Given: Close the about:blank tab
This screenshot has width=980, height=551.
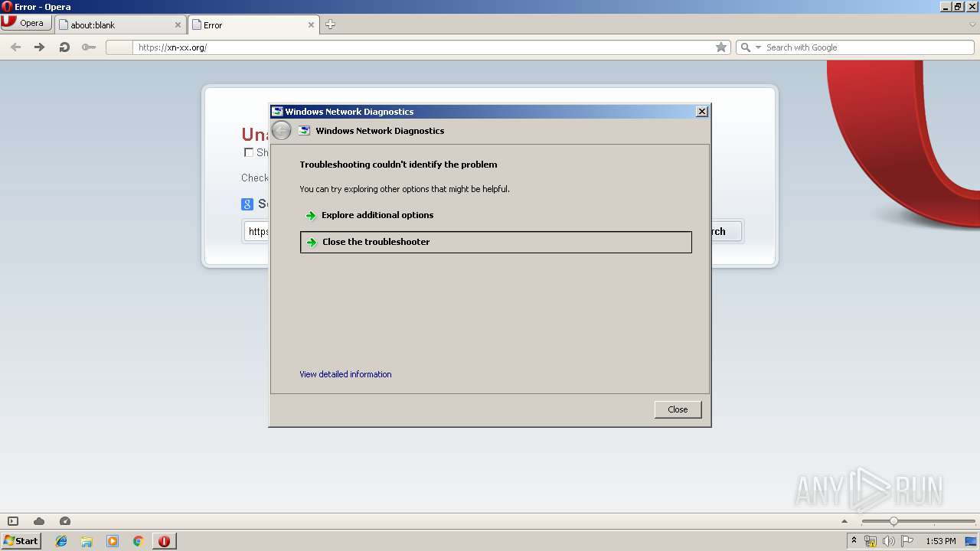Looking at the screenshot, I should point(178,24).
